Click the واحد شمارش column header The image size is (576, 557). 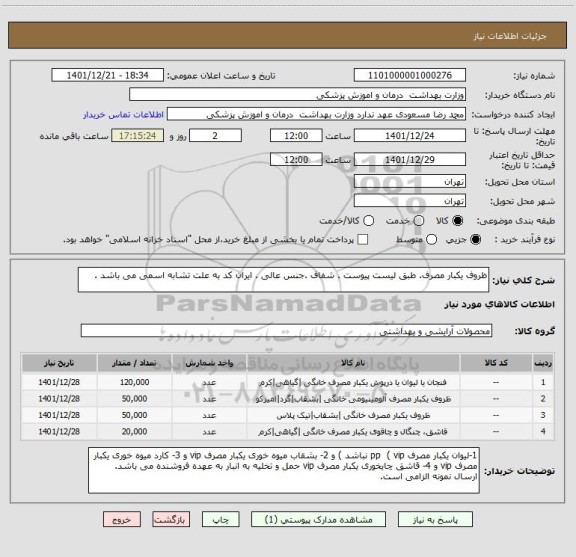[x=209, y=363]
